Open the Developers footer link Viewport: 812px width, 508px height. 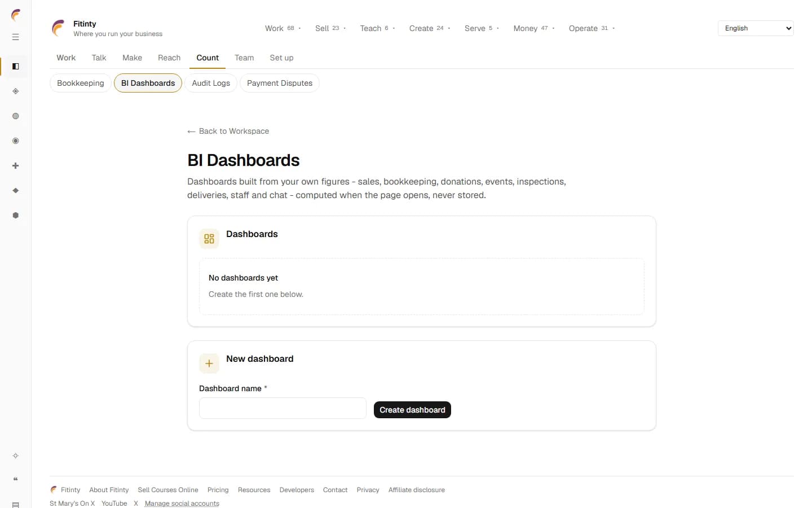297,490
